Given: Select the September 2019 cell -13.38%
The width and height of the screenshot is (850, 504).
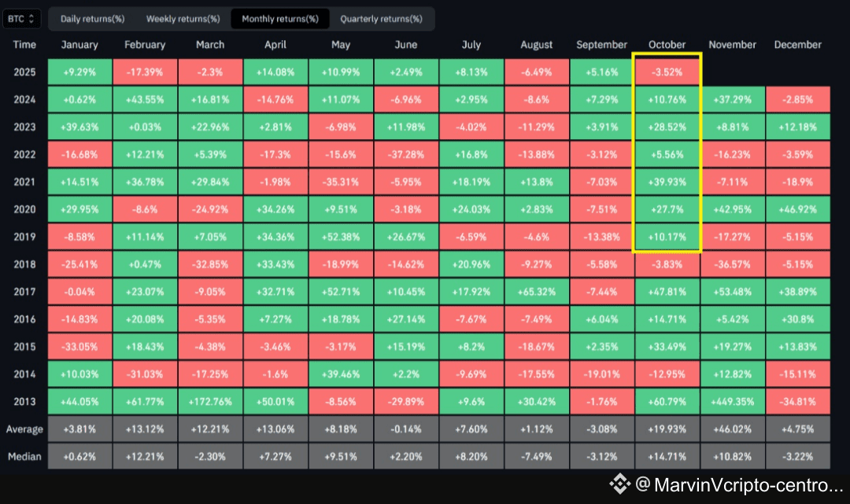Looking at the screenshot, I should [x=602, y=237].
